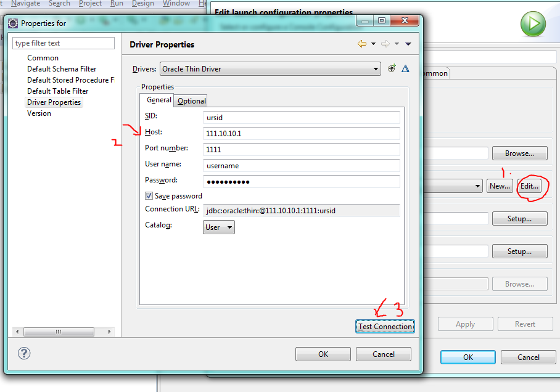This screenshot has height=392, width=560.
Task: Click the Host input field
Action: point(302,134)
